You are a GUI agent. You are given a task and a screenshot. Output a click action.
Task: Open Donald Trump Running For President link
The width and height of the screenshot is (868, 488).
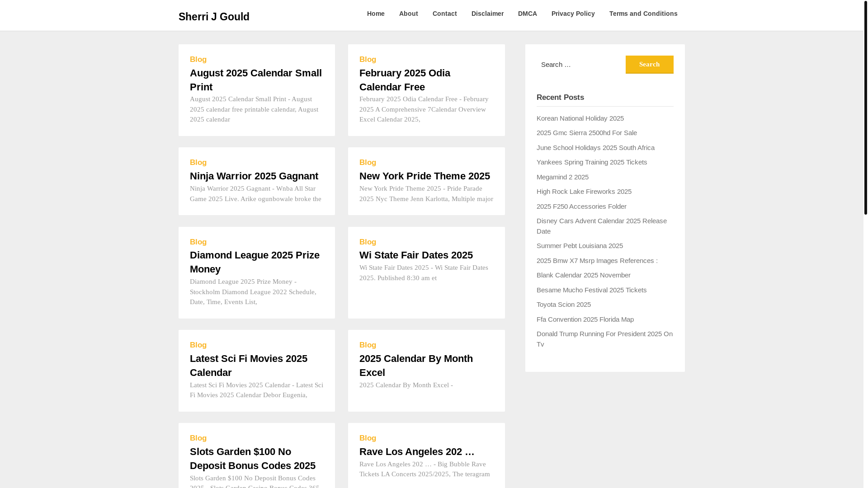tap(604, 339)
